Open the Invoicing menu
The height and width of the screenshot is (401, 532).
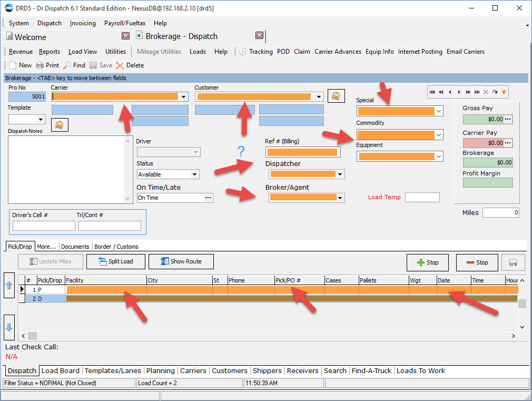point(83,23)
